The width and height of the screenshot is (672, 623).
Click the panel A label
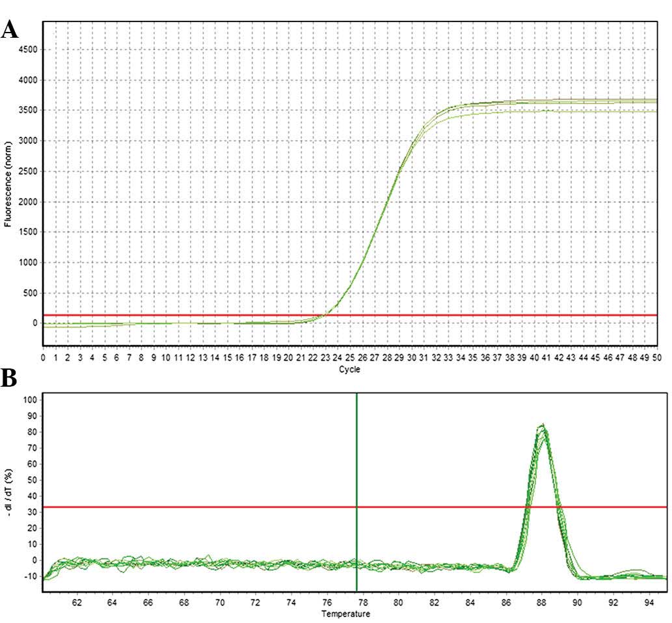click(x=9, y=30)
